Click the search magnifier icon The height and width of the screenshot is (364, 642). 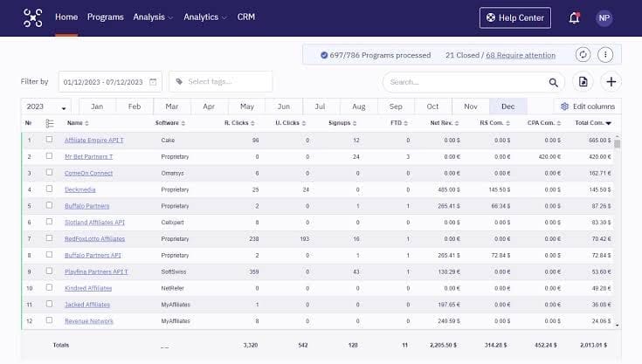coord(553,82)
